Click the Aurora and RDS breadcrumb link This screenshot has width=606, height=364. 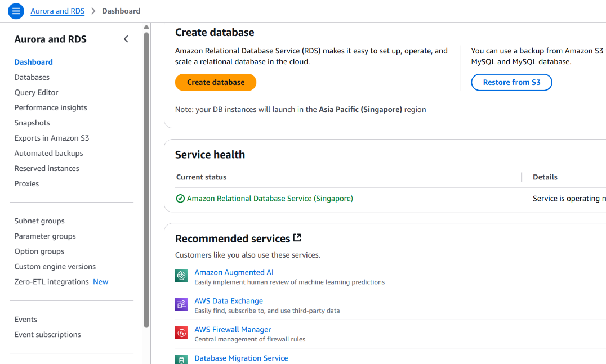coord(57,11)
